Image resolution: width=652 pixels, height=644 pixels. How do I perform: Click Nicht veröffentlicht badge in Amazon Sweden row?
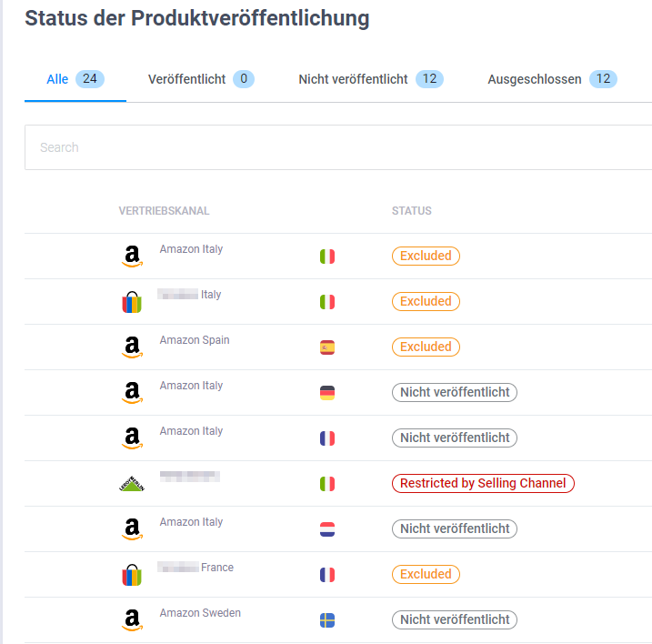click(x=454, y=619)
